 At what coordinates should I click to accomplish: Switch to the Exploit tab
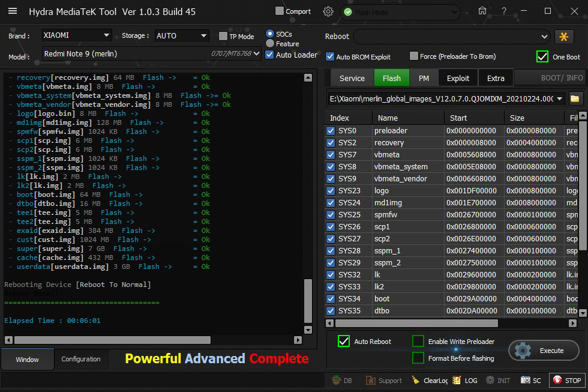(458, 78)
